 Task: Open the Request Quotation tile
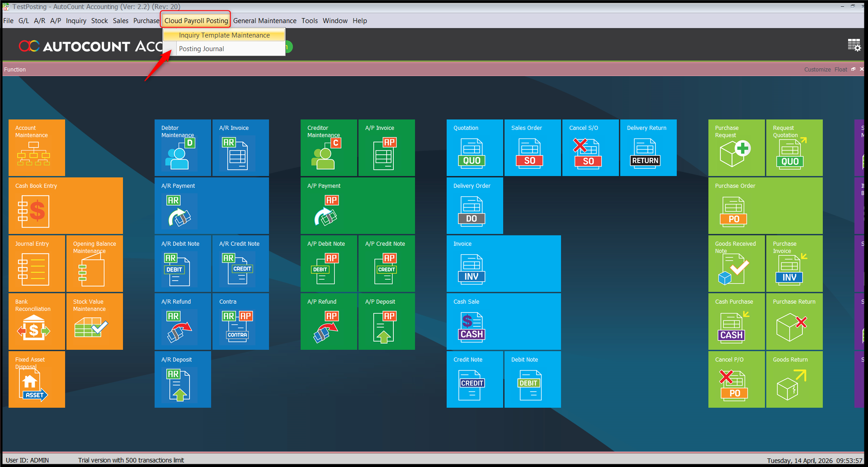pyautogui.click(x=794, y=148)
